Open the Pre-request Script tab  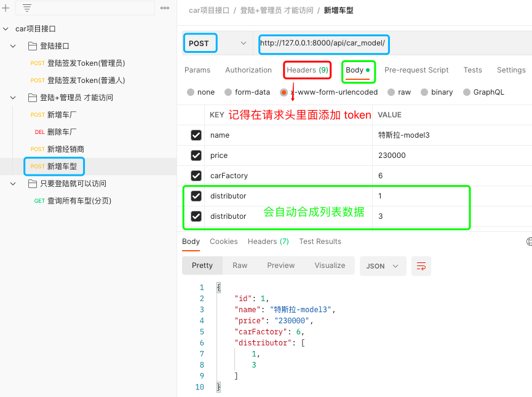(416, 70)
